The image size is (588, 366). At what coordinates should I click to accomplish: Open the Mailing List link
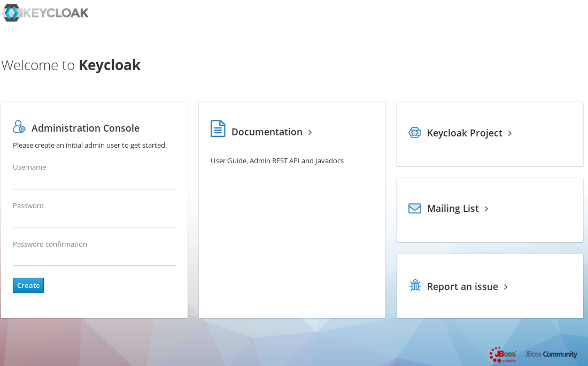453,209
